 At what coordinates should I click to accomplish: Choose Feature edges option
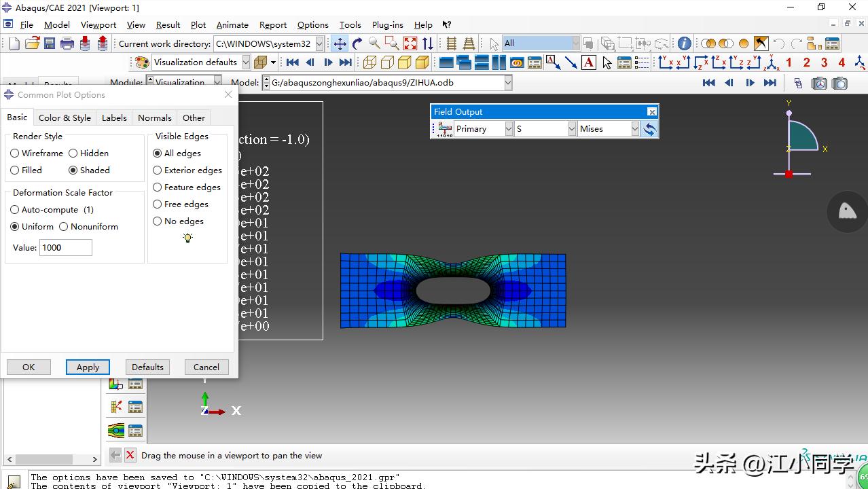coord(158,187)
